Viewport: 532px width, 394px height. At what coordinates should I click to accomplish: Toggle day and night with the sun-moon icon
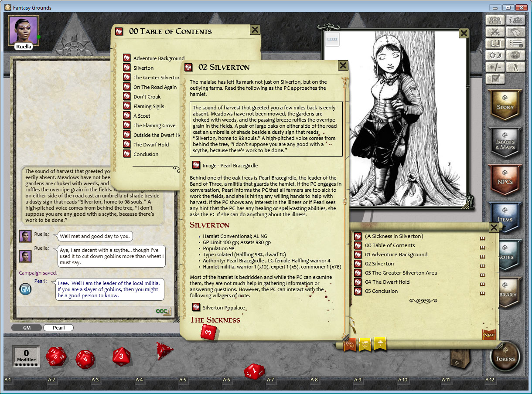495,55
